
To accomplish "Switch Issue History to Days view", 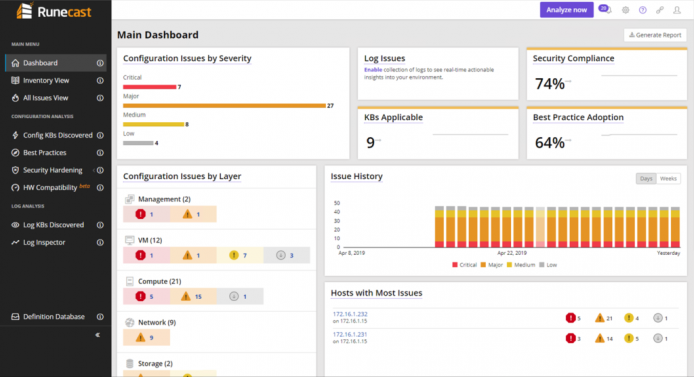I will pyautogui.click(x=646, y=179).
